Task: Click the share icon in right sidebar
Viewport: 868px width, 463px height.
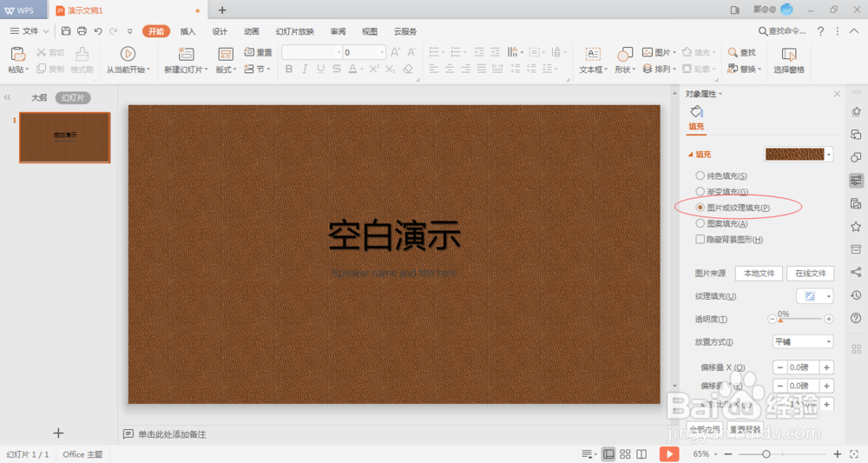Action: pos(856,271)
